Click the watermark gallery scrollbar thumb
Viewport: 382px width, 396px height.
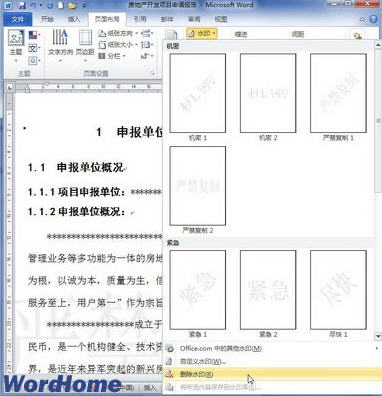(378, 121)
